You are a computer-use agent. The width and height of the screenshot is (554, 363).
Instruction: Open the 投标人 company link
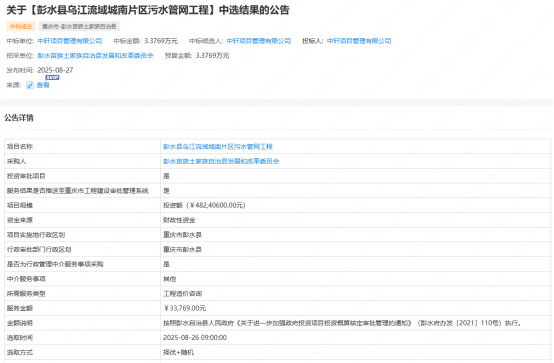click(359, 41)
